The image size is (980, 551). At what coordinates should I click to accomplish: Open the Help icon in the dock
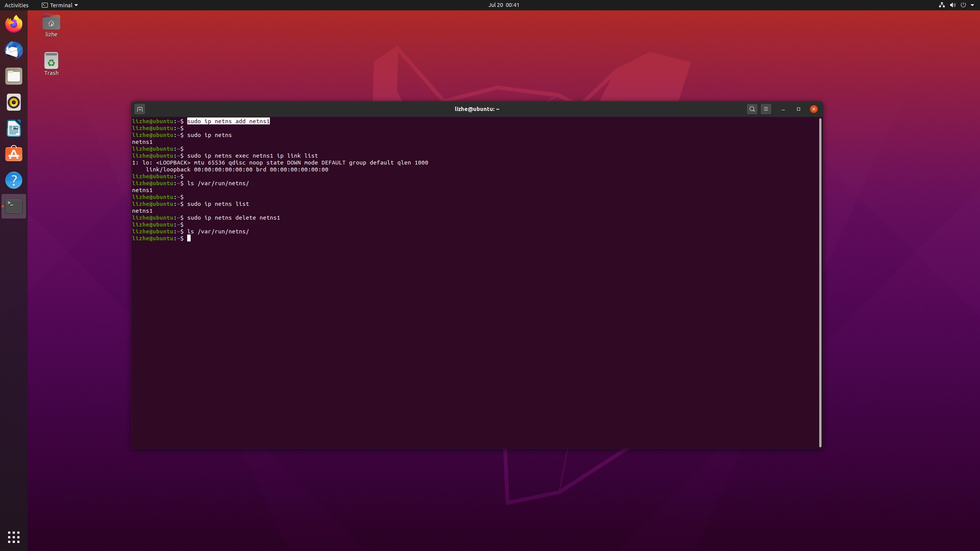pos(14,180)
